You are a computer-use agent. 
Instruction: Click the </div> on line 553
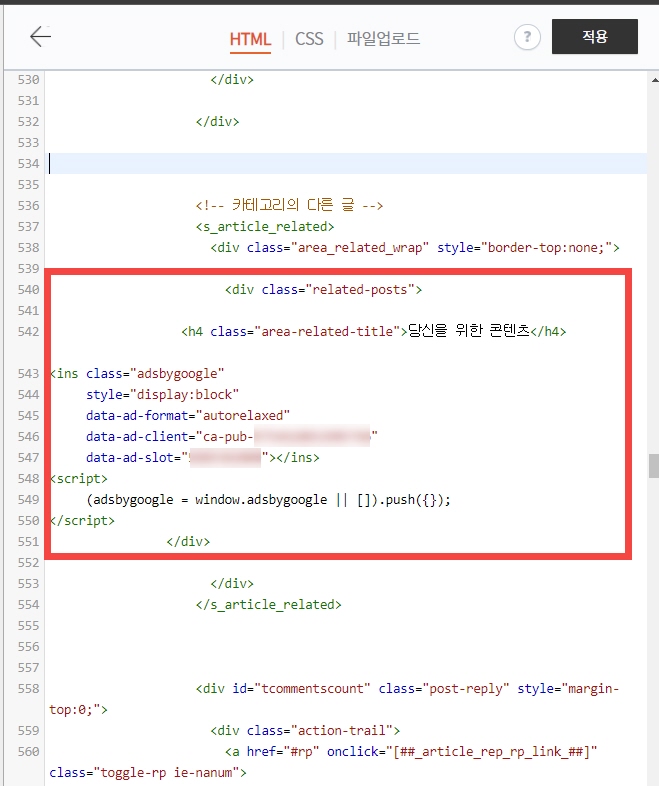click(x=232, y=584)
